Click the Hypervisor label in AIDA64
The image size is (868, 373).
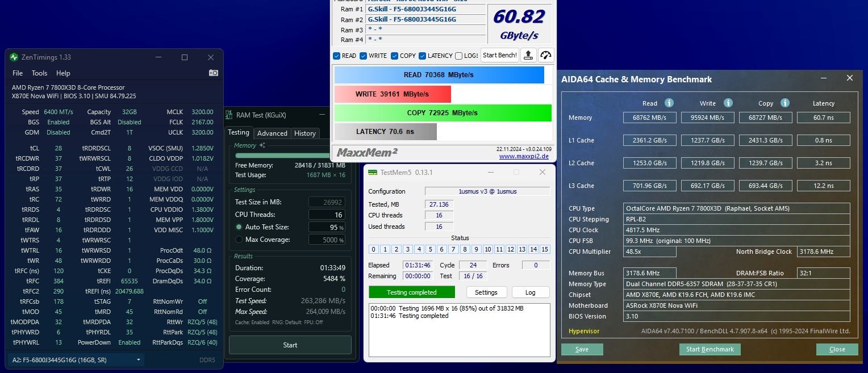pyautogui.click(x=584, y=331)
